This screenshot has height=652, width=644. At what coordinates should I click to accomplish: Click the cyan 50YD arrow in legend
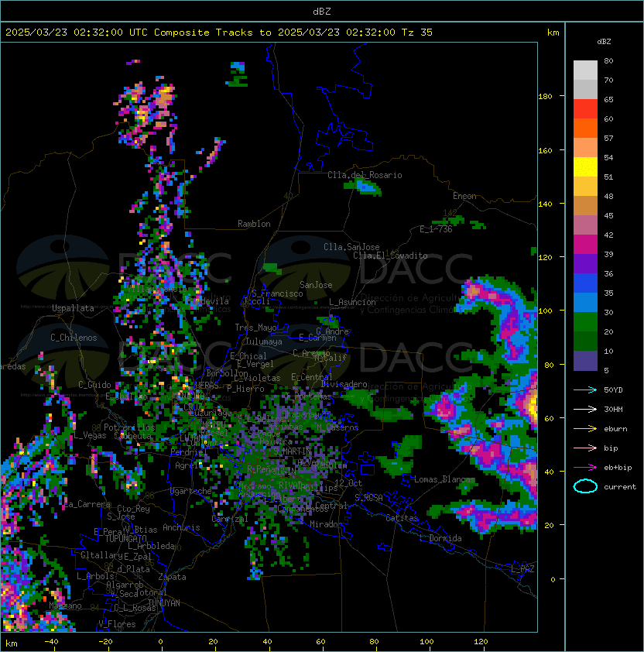(585, 389)
